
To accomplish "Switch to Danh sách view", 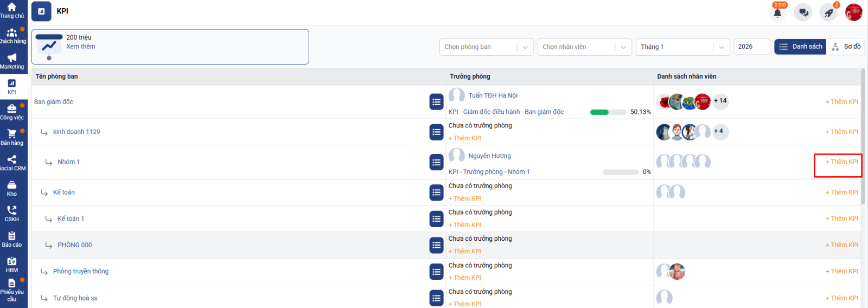I will (x=800, y=47).
